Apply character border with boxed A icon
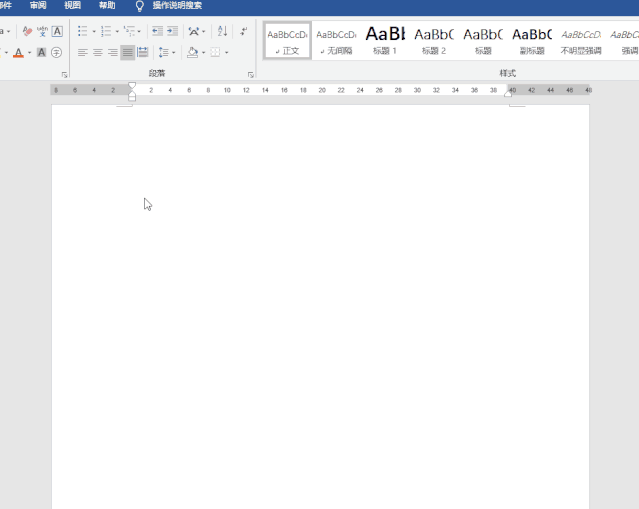 click(57, 31)
